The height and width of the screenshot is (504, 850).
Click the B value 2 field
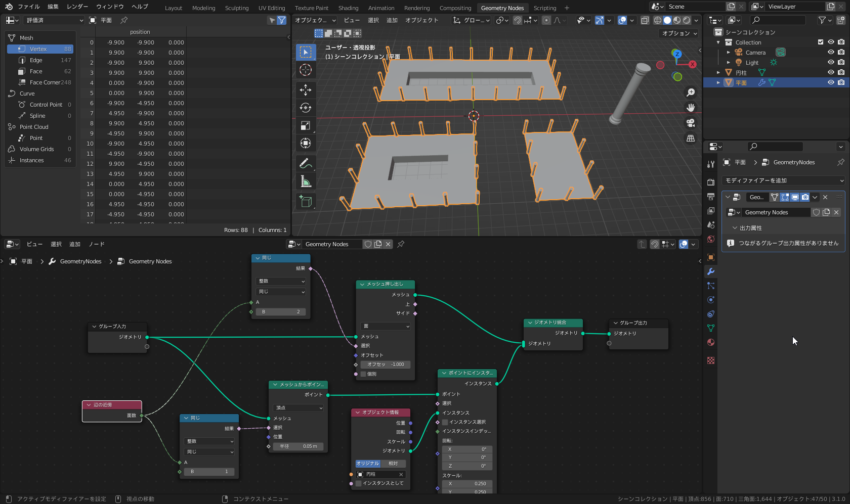pyautogui.click(x=281, y=312)
